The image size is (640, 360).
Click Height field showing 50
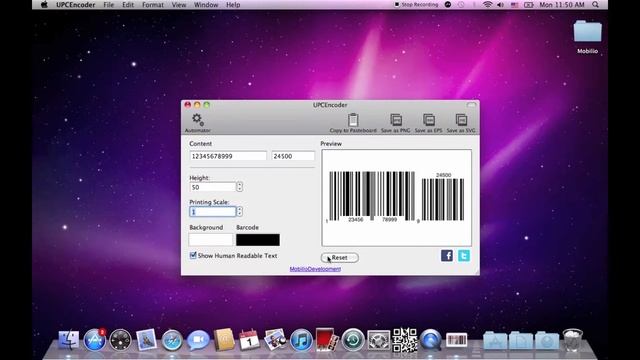pyautogui.click(x=213, y=187)
